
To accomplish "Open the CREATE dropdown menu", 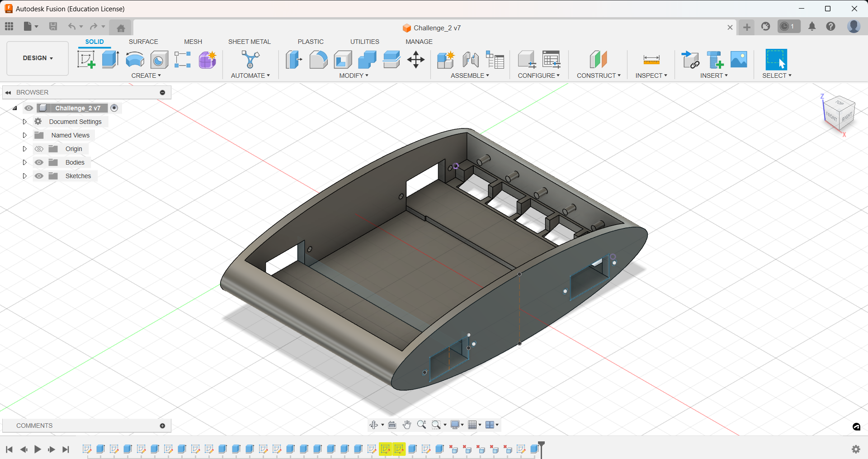I will pos(146,76).
